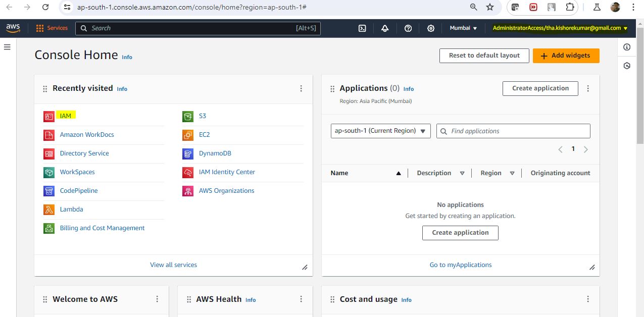This screenshot has width=644, height=317.
Task: Click Reset to default layout button
Action: point(484,56)
